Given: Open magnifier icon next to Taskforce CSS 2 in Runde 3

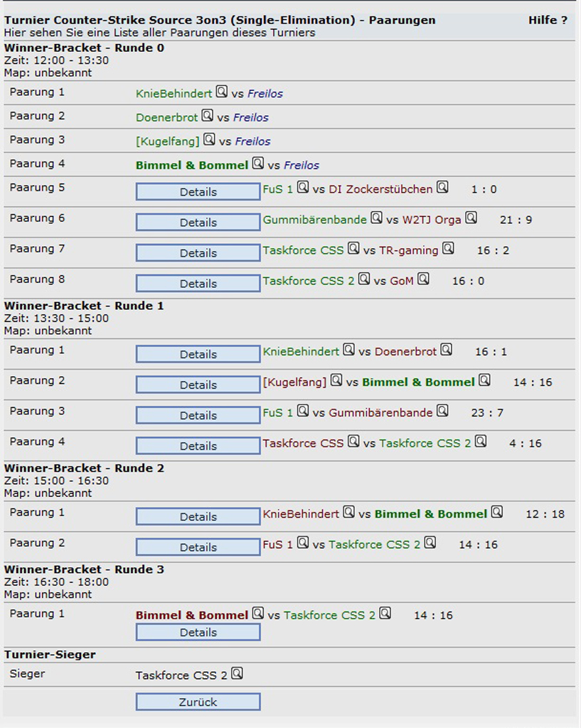Looking at the screenshot, I should point(385,614).
